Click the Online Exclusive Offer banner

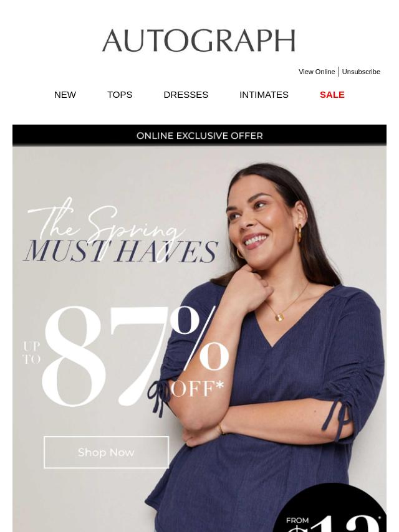tap(199, 135)
